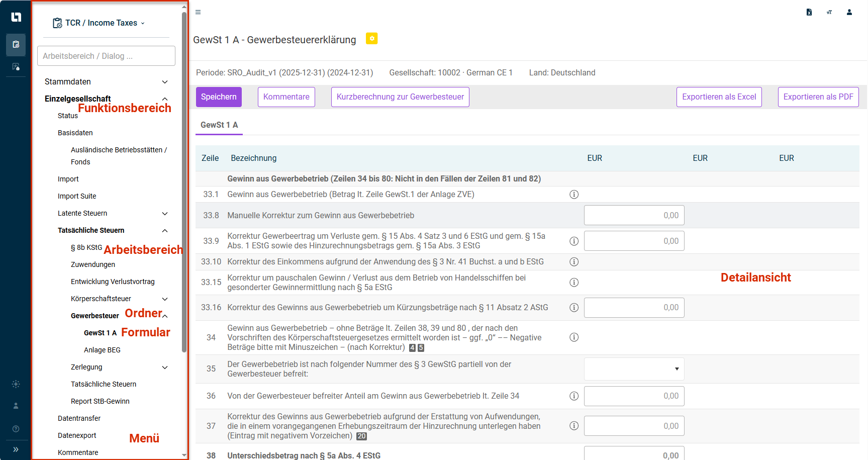This screenshot has height=460, width=868.
Task: Click the Arbeitsbereich / Dialog search field
Action: pyautogui.click(x=106, y=56)
